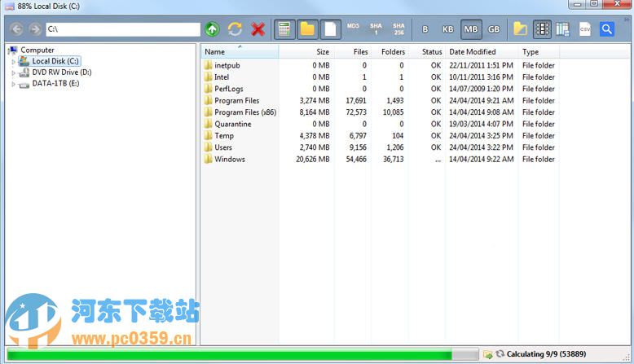Toggle the yellow show-folders button

(x=307, y=29)
